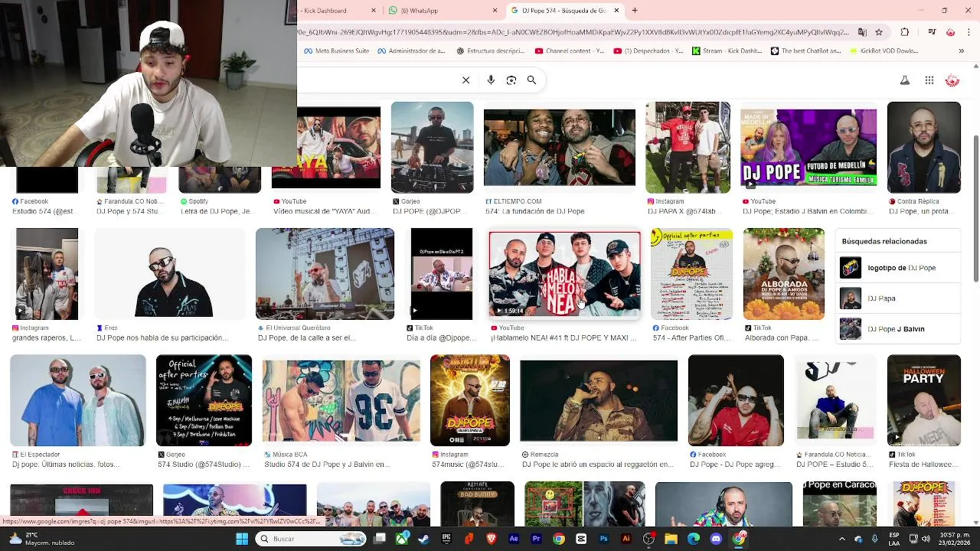Screen dimensions: 980x551
Task: Open a new browser tab
Action: 635,11
